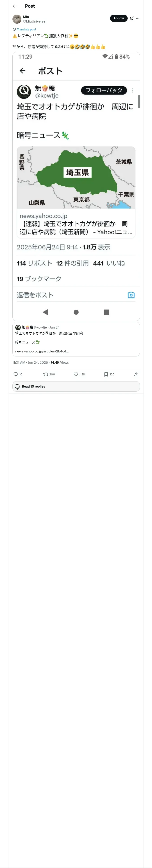This screenshot has height=868, width=152.
Task: Open Miu's profile avatar
Action: click(17, 19)
